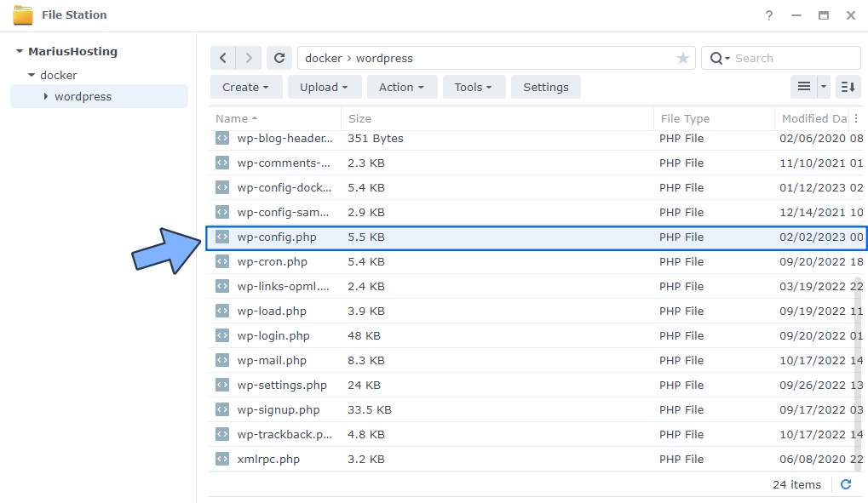Sort by the Modified Date column header
The height and width of the screenshot is (503, 868).
tap(812, 118)
